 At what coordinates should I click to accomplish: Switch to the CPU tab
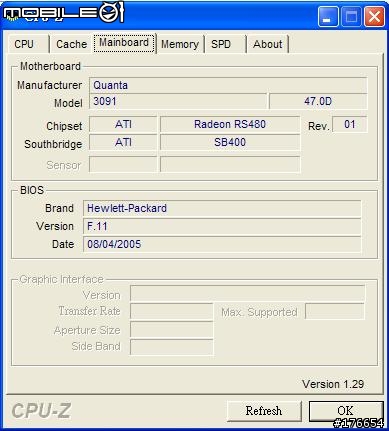[28, 44]
